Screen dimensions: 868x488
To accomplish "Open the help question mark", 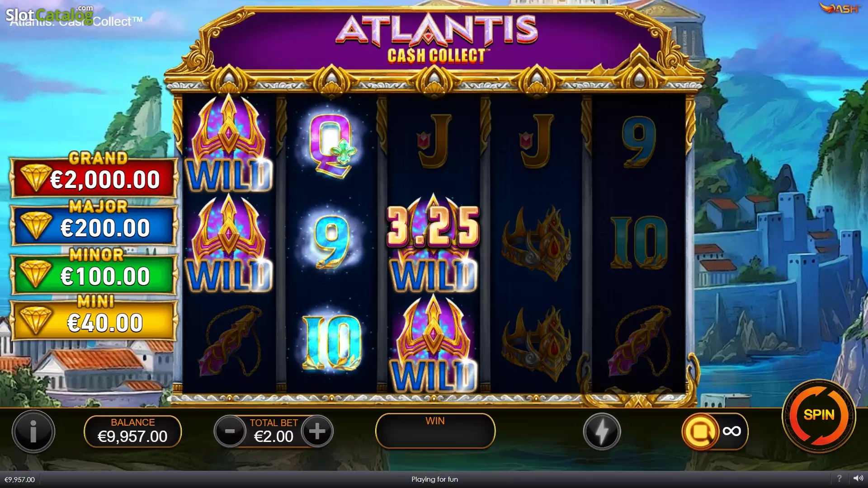I will coord(840,479).
